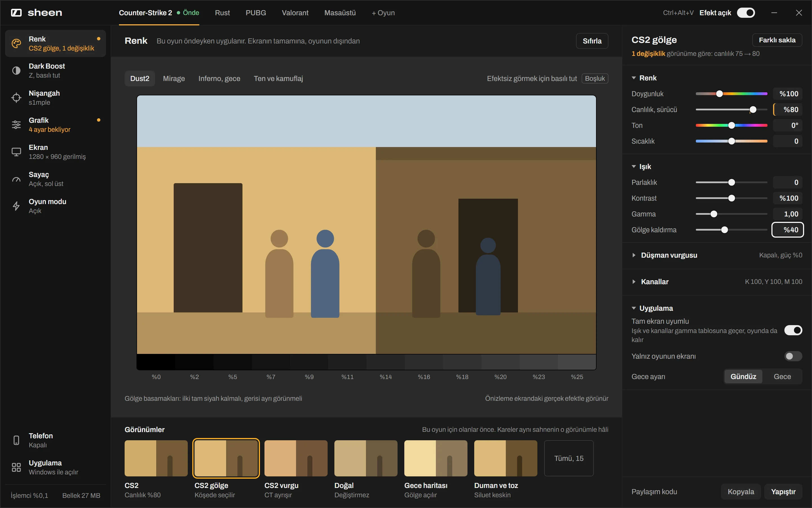Click the Sıfırla button
The height and width of the screenshot is (508, 812).
pos(592,41)
